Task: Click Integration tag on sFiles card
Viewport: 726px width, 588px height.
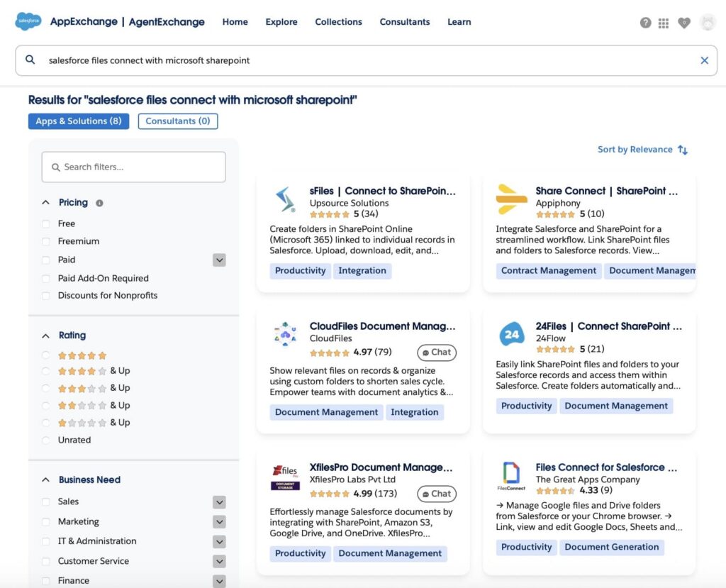Action: pyautogui.click(x=362, y=271)
